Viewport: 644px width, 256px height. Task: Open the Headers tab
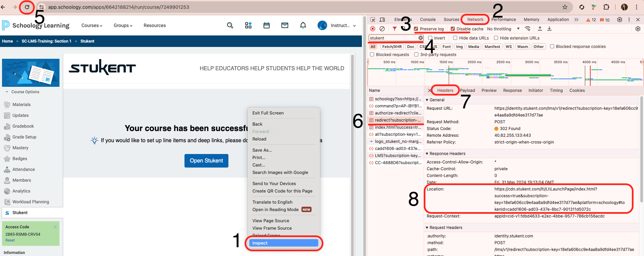[445, 91]
